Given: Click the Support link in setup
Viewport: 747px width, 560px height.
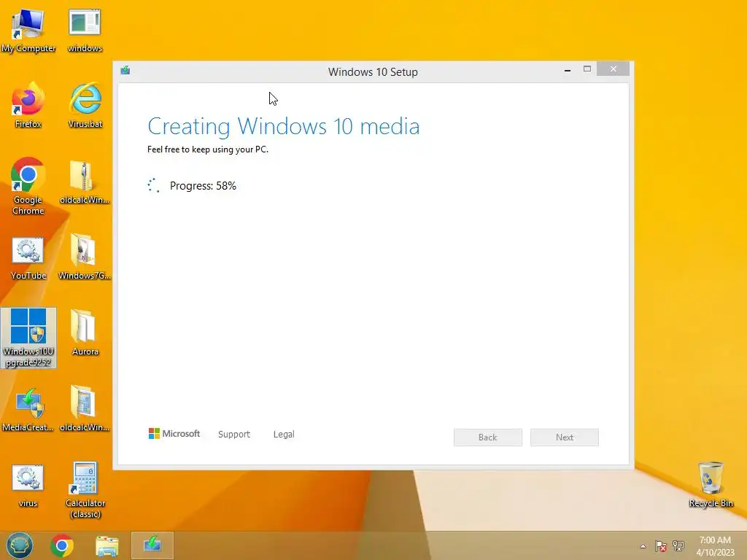Looking at the screenshot, I should [234, 435].
